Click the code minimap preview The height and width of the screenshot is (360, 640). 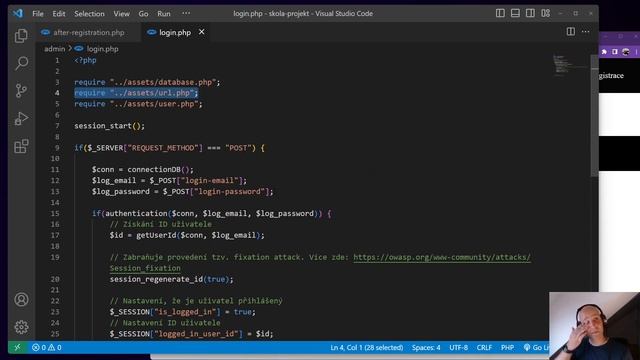coord(569,65)
